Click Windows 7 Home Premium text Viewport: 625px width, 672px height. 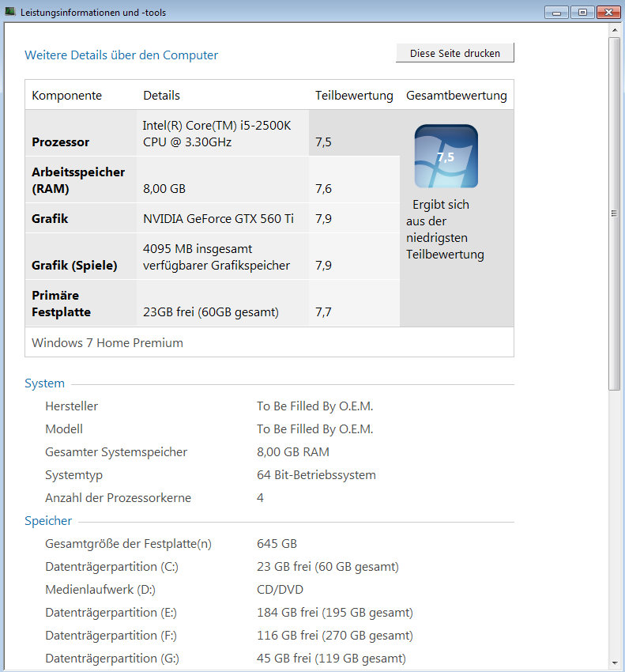[x=107, y=343]
